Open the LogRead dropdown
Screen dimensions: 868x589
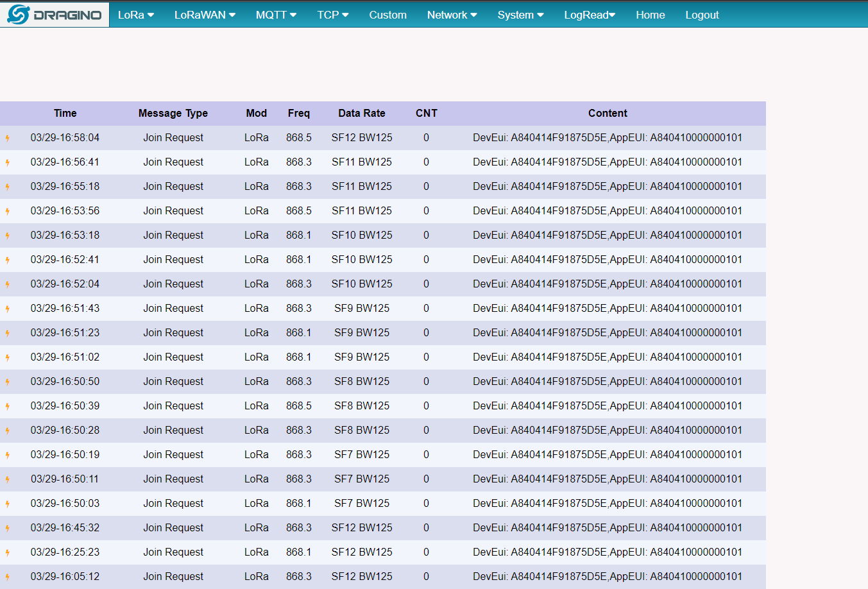pyautogui.click(x=590, y=15)
